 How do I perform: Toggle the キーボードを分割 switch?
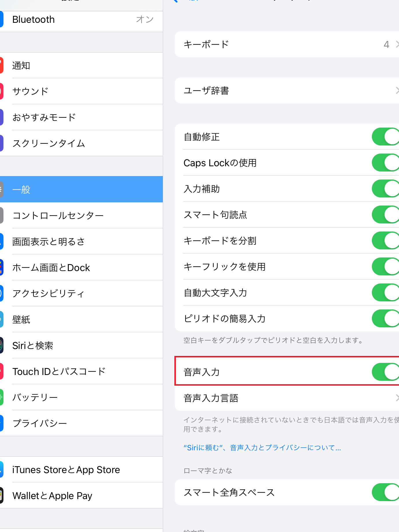tap(385, 240)
